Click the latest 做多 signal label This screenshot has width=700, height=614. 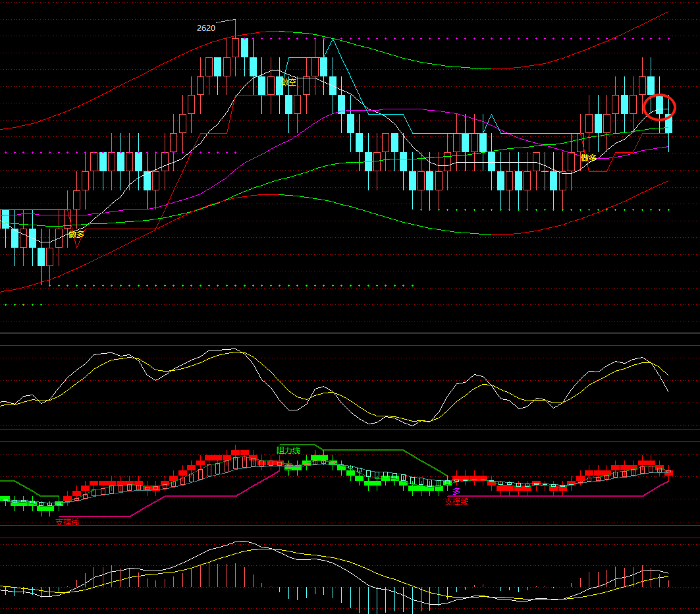pos(589,157)
